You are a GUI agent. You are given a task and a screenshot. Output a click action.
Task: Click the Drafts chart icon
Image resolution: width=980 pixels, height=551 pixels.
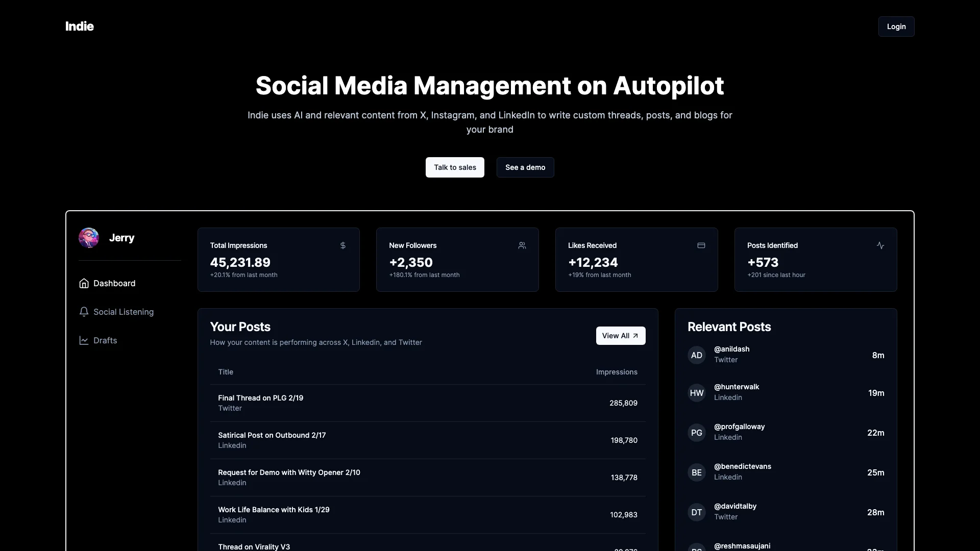[x=84, y=340]
